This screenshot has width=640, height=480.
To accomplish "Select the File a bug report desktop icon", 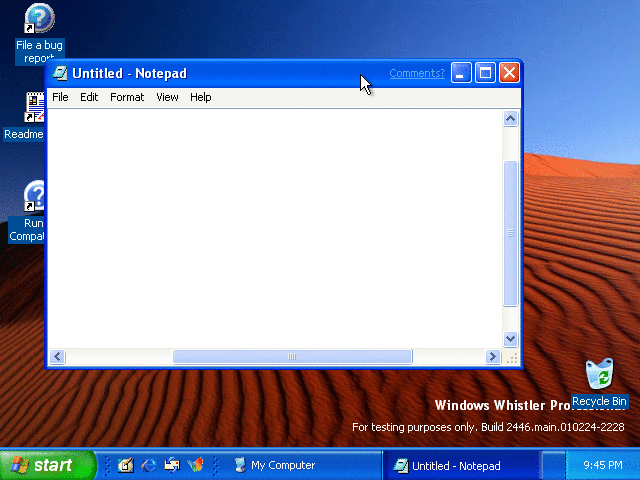I will click(x=39, y=33).
